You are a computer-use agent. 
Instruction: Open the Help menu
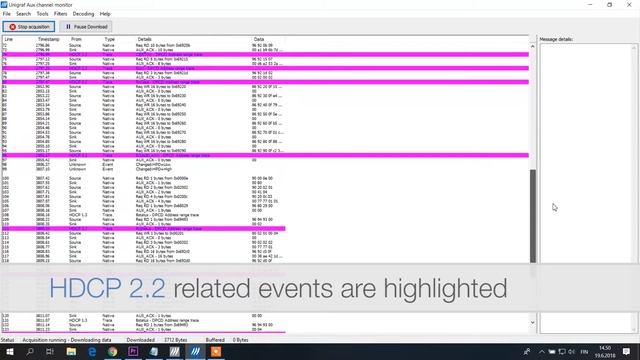[105, 14]
